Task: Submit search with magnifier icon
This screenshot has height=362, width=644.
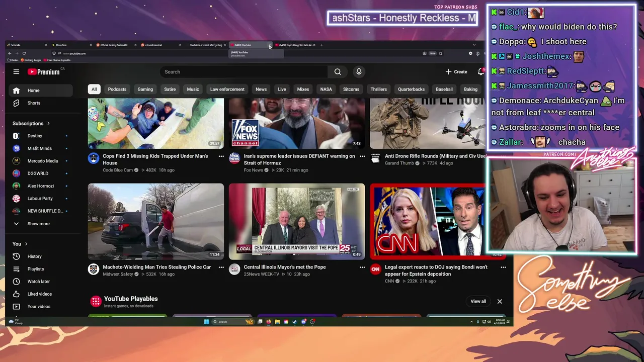Action: click(338, 72)
